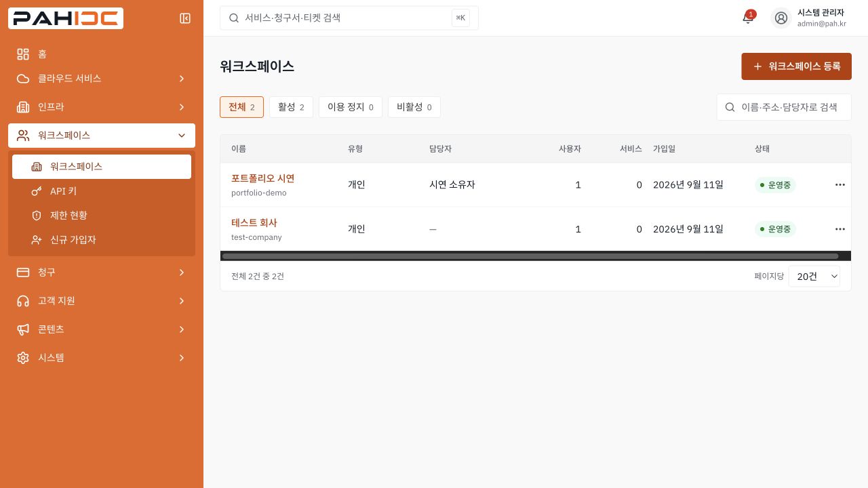
Task: Focus the global 서비스·청구서·티켓 검색 field
Action: coord(349,18)
